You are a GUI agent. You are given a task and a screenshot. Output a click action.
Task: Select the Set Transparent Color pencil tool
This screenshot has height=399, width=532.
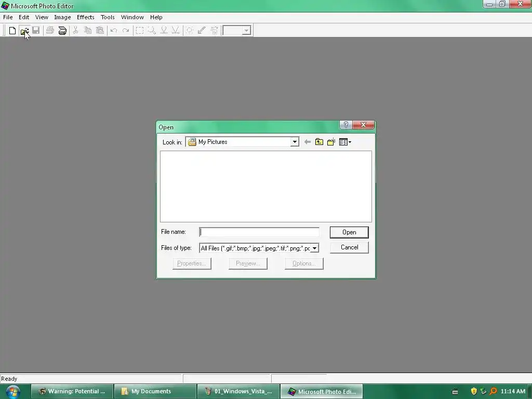(202, 31)
